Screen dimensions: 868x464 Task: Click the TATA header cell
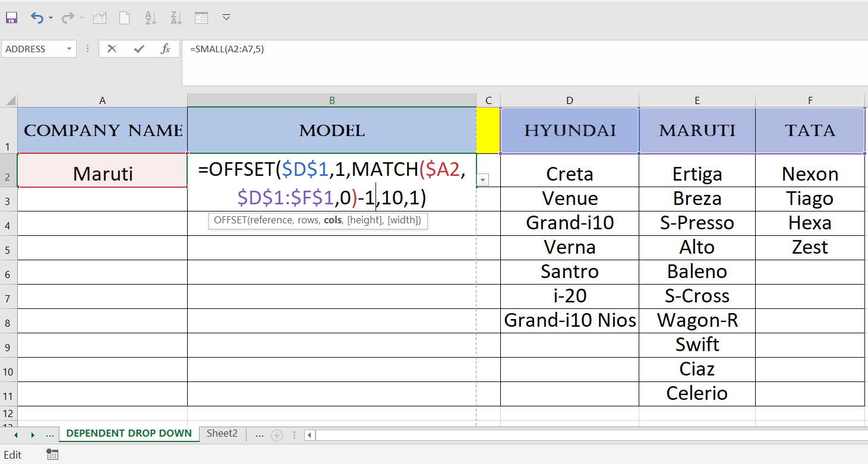(x=810, y=131)
